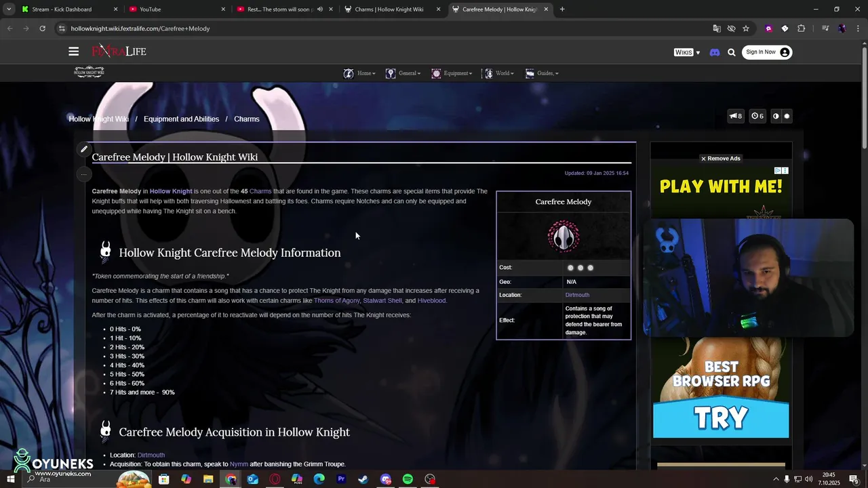868x488 pixels.
Task: Close the Carefree Melody tab
Action: click(x=546, y=9)
